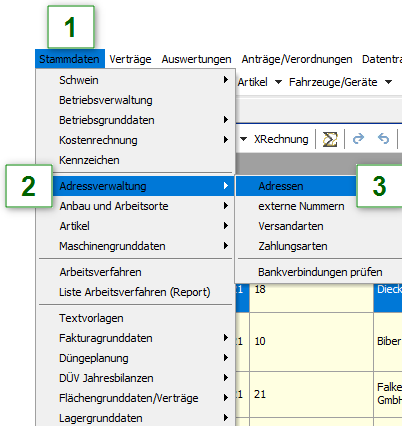Expand the Flächengrunddaten/Verträge submenu
This screenshot has width=402, height=426.
point(136,398)
